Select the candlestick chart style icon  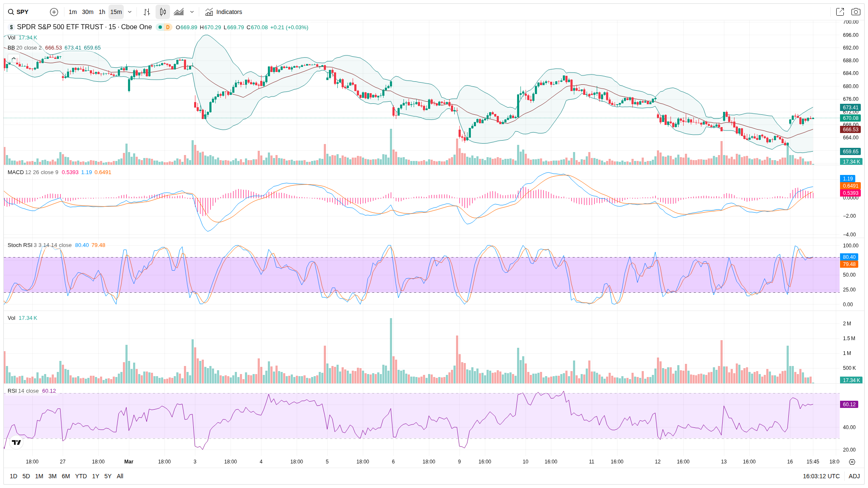coord(163,12)
